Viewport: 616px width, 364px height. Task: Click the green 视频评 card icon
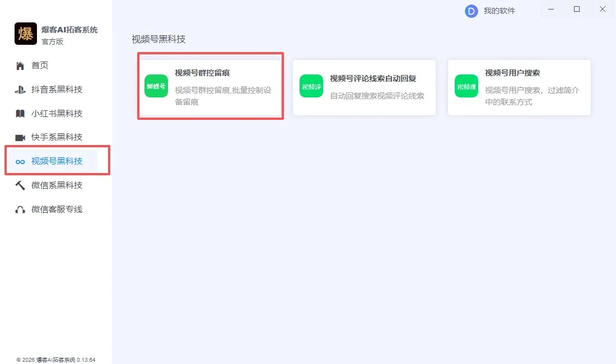[311, 86]
